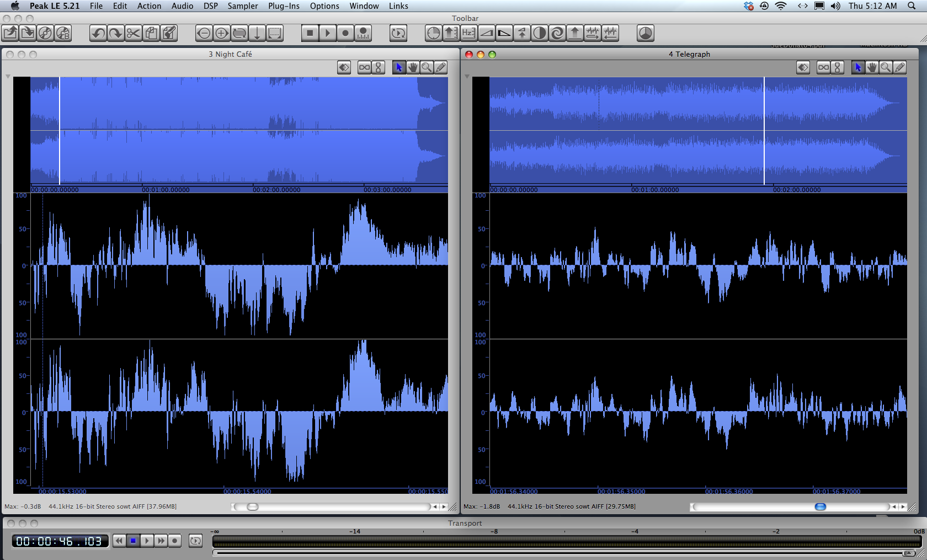Open the Spotlight search in menu bar

click(x=911, y=6)
